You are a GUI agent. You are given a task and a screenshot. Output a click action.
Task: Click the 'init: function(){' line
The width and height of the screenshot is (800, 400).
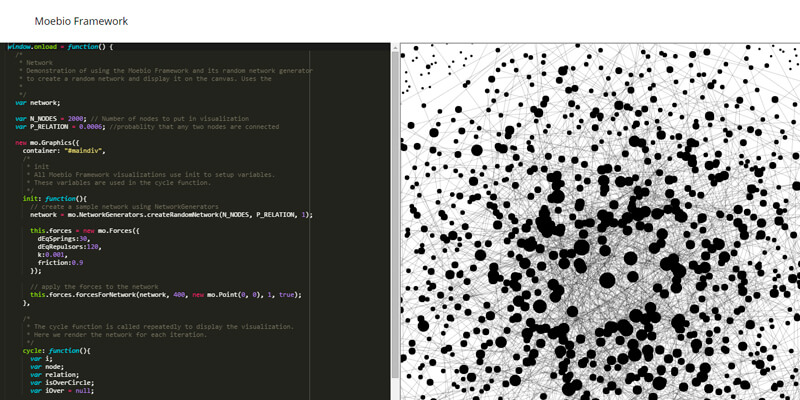[x=55, y=198]
